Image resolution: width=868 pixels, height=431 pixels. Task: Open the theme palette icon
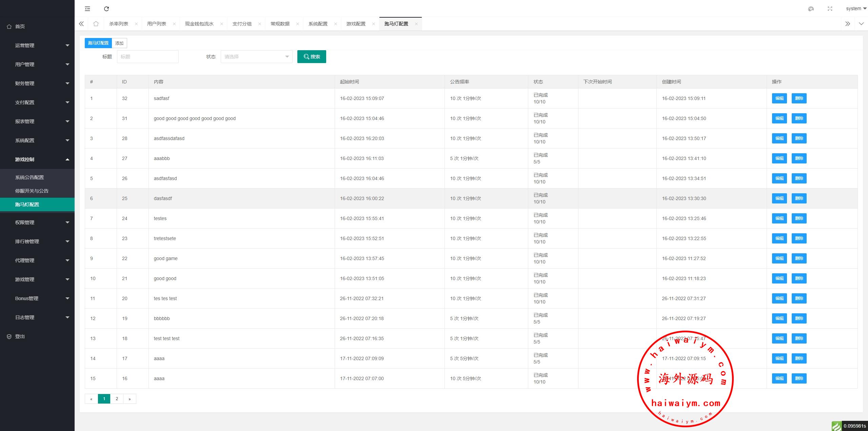coord(811,9)
